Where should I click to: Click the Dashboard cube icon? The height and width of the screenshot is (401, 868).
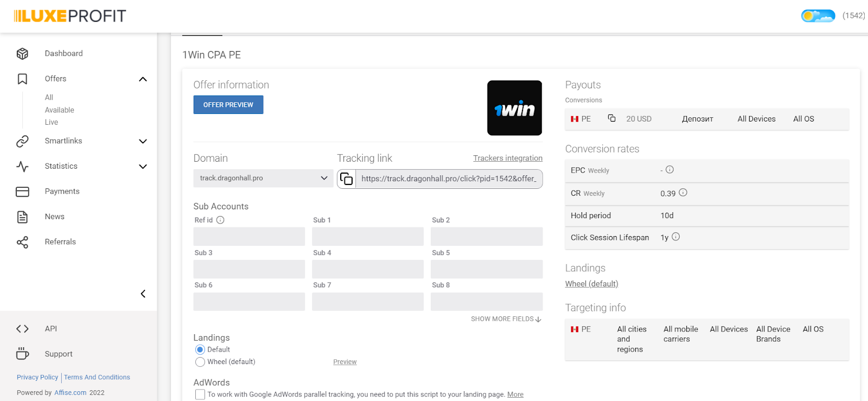[22, 53]
